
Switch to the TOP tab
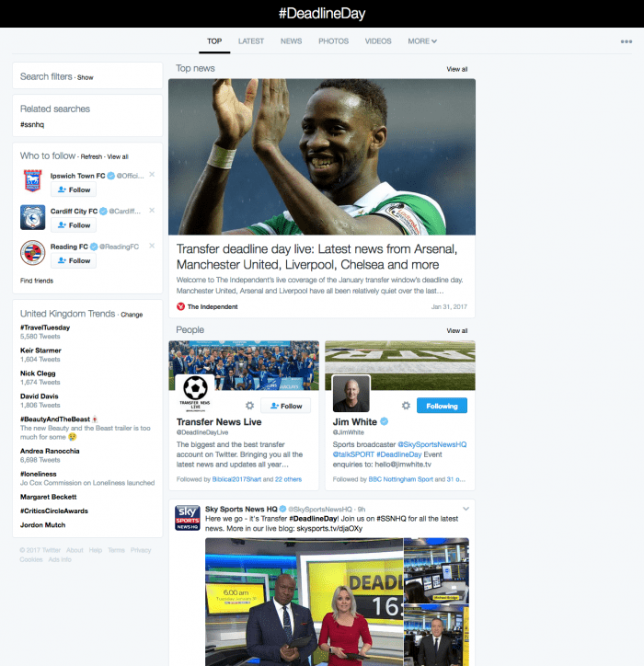214,41
